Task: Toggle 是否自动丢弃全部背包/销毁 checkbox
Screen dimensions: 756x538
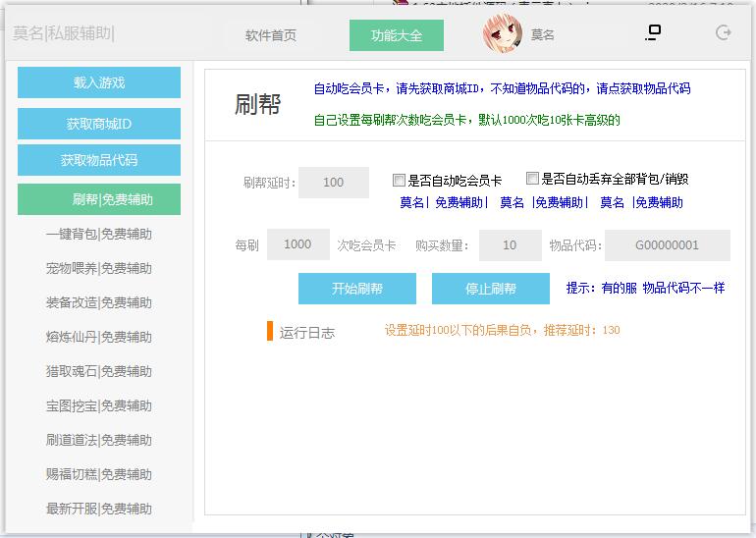Action: click(x=533, y=179)
